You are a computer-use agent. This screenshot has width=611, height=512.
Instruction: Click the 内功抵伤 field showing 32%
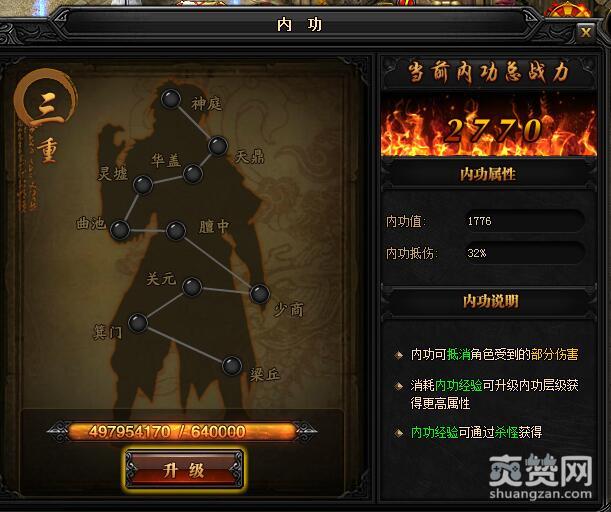(524, 253)
